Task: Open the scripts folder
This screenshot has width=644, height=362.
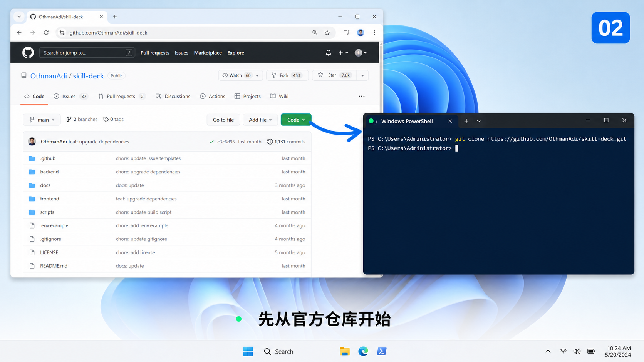Action: click(47, 212)
